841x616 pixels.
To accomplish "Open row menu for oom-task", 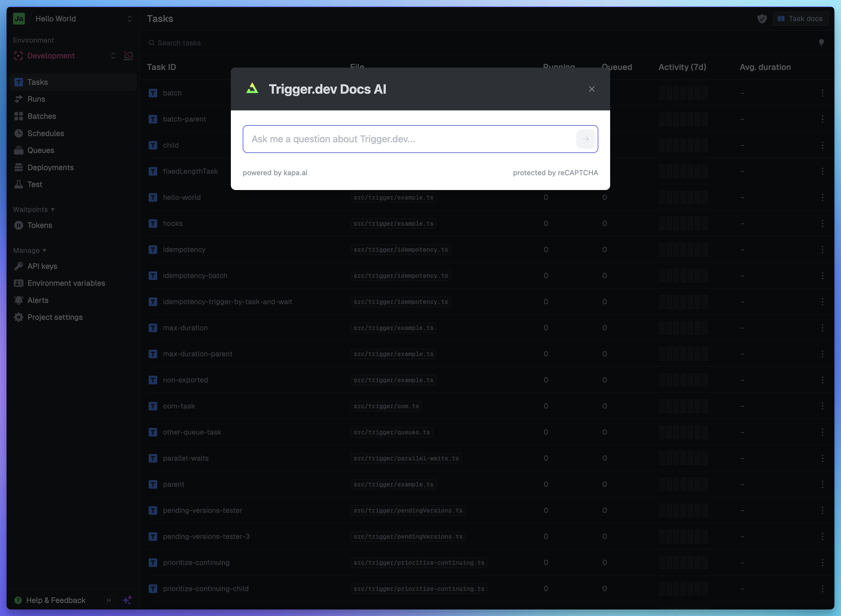I will pos(822,406).
